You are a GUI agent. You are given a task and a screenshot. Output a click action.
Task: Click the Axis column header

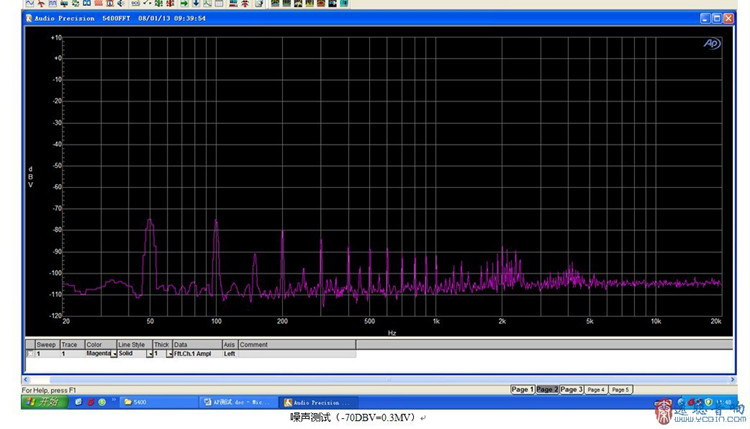pos(230,344)
